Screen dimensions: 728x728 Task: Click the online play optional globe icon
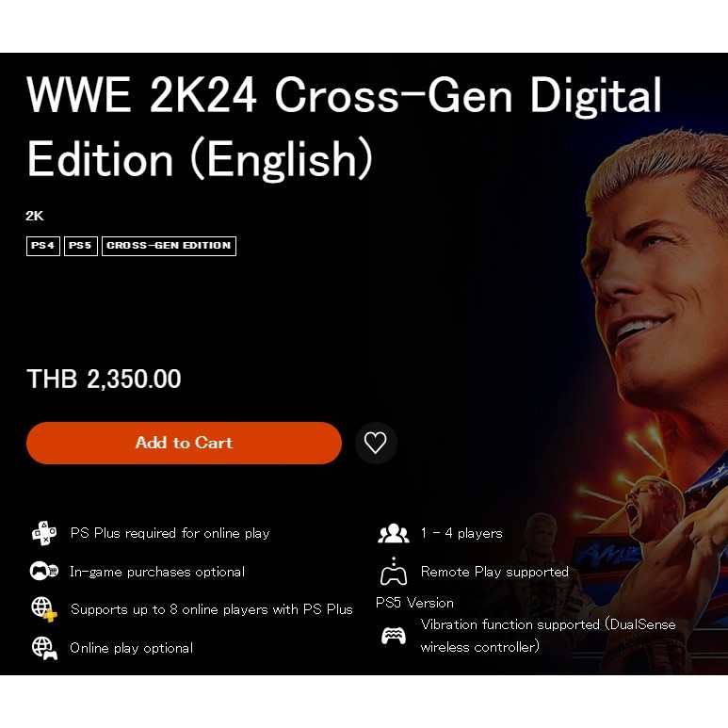[x=44, y=648]
